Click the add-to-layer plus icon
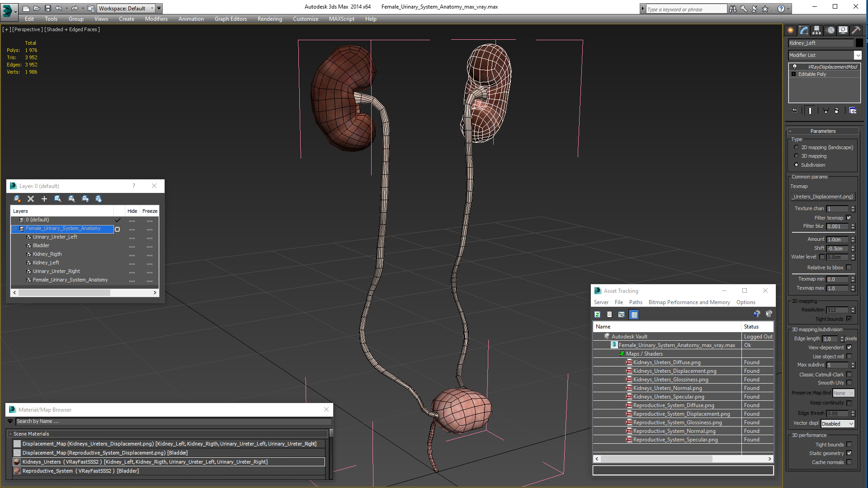 pos(44,199)
